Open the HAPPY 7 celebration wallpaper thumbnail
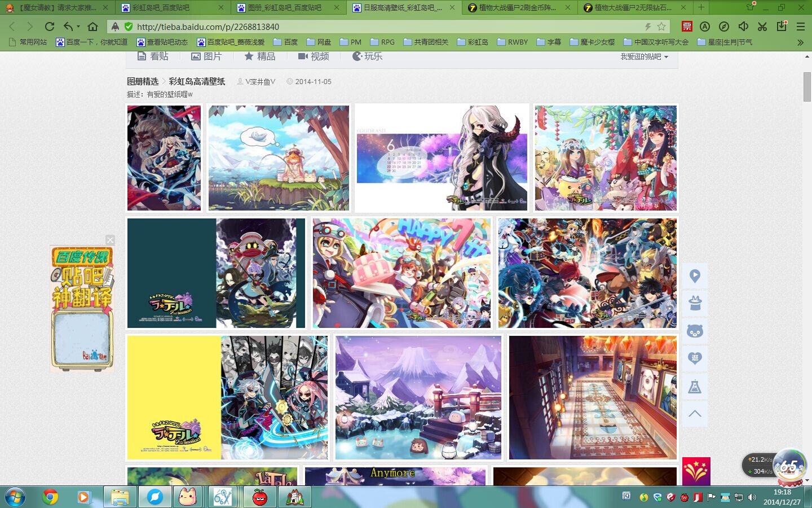The height and width of the screenshot is (508, 812). pos(401,273)
